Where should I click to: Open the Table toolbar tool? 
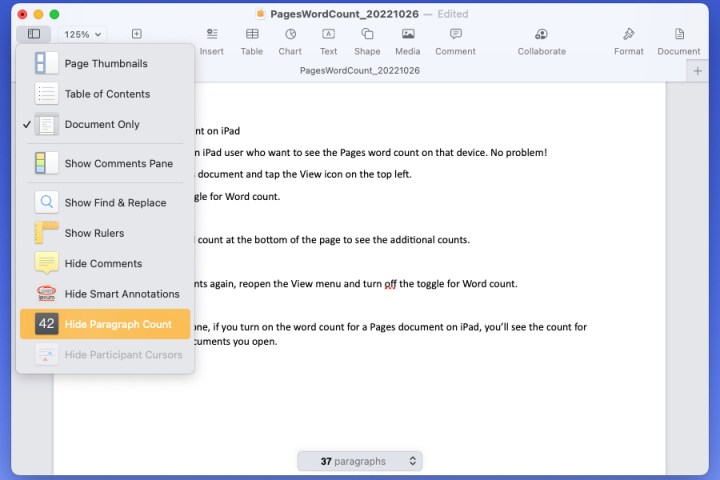(x=252, y=40)
